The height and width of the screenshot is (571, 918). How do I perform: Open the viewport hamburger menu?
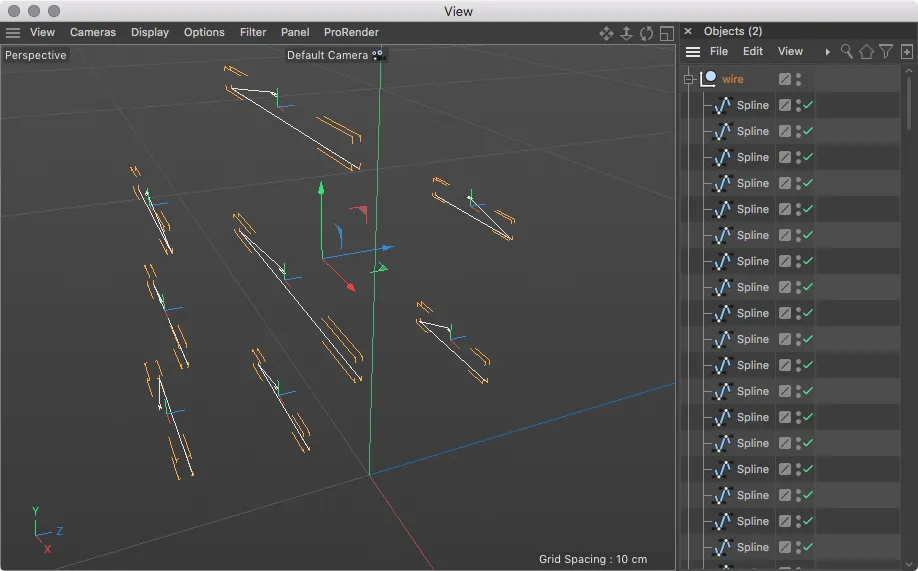(13, 33)
